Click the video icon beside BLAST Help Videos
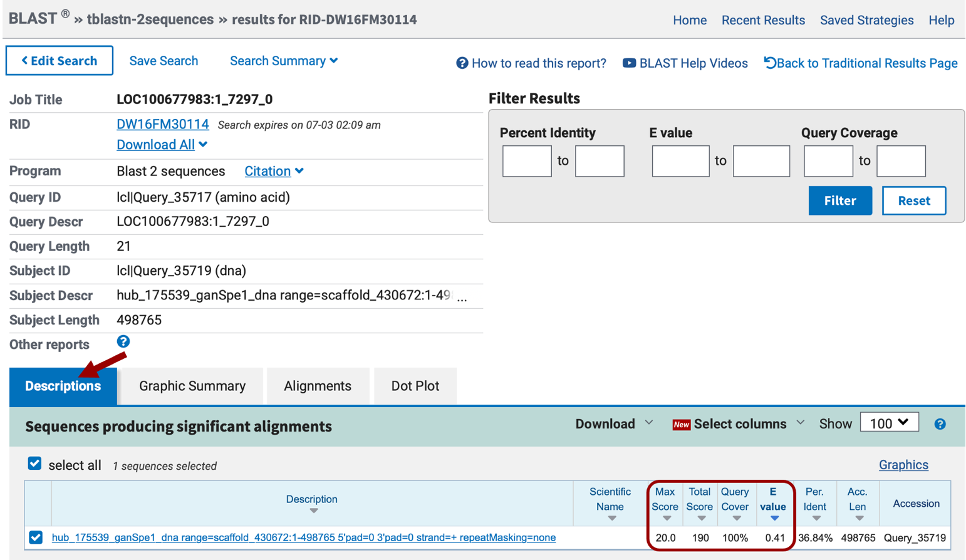 click(x=629, y=63)
